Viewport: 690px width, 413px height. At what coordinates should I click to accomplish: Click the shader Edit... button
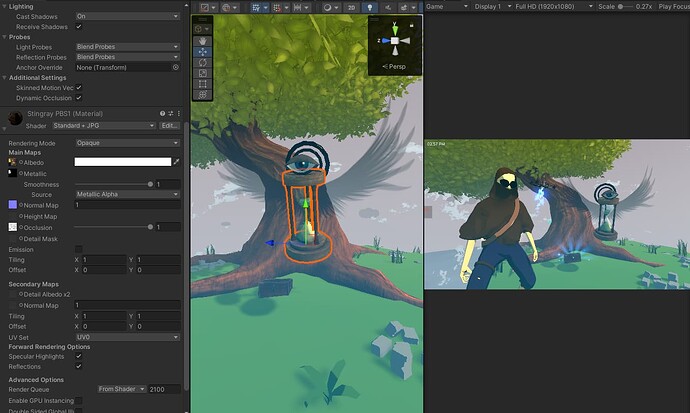click(x=169, y=125)
